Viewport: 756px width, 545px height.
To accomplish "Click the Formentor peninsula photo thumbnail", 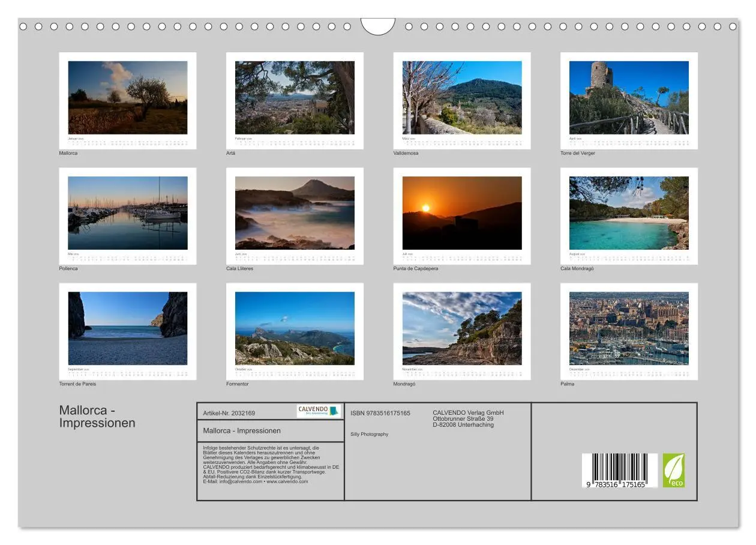I will coord(295,328).
